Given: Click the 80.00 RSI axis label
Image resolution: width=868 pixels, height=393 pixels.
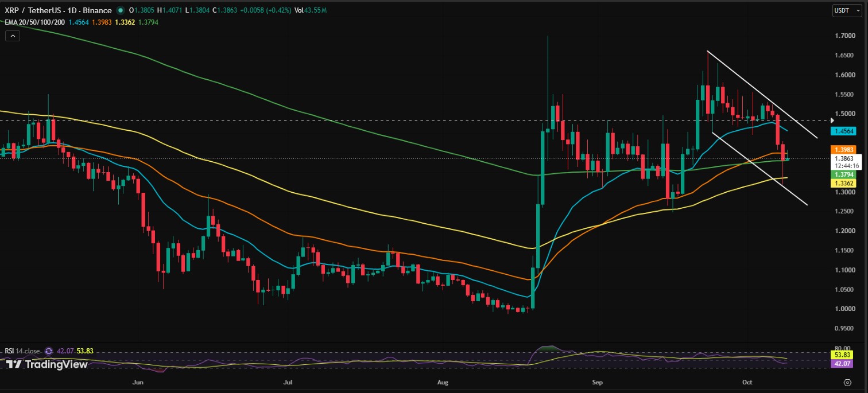Looking at the screenshot, I should click(843, 348).
